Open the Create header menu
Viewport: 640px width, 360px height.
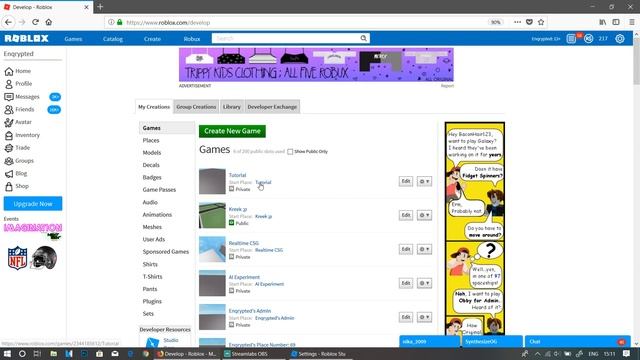[x=152, y=39]
